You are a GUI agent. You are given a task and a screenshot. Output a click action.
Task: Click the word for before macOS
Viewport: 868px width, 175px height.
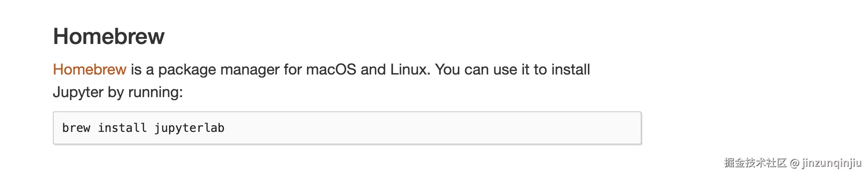pos(292,69)
